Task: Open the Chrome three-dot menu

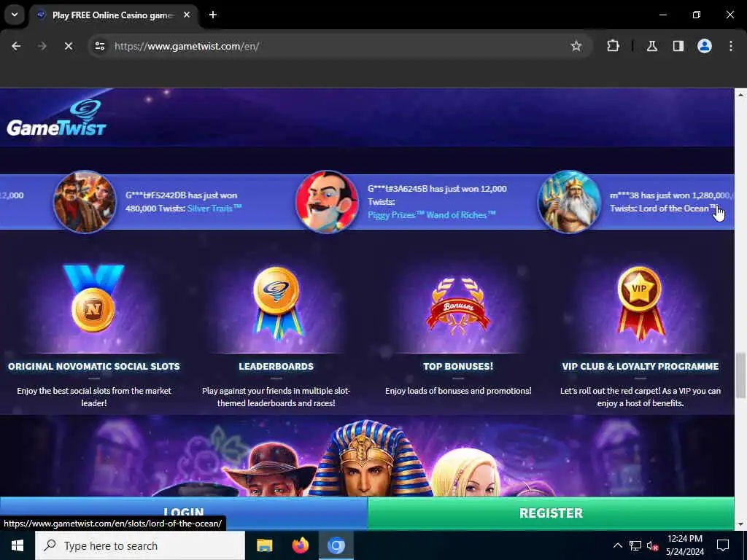Action: [x=731, y=46]
